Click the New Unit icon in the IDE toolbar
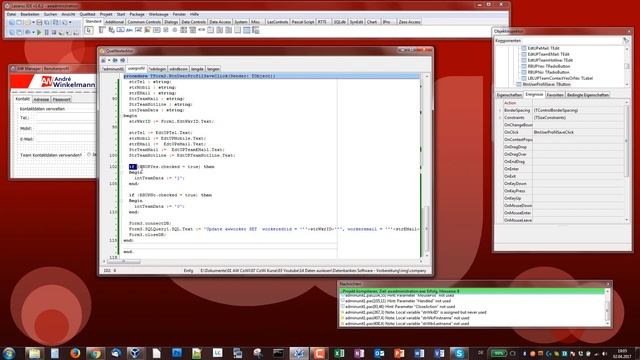640x360 pixels. (11, 22)
